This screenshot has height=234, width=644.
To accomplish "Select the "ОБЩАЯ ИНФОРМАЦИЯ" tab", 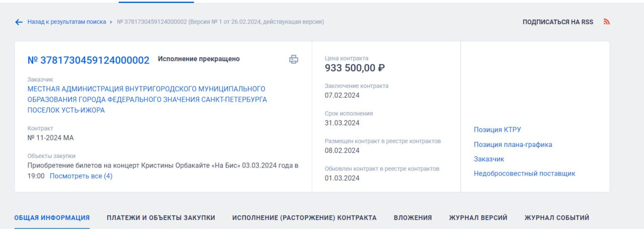I will (52, 218).
